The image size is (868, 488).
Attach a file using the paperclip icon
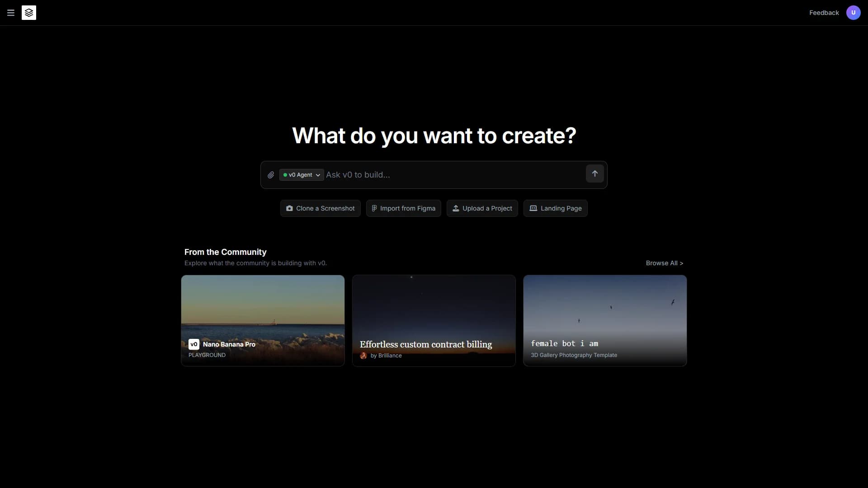click(271, 175)
